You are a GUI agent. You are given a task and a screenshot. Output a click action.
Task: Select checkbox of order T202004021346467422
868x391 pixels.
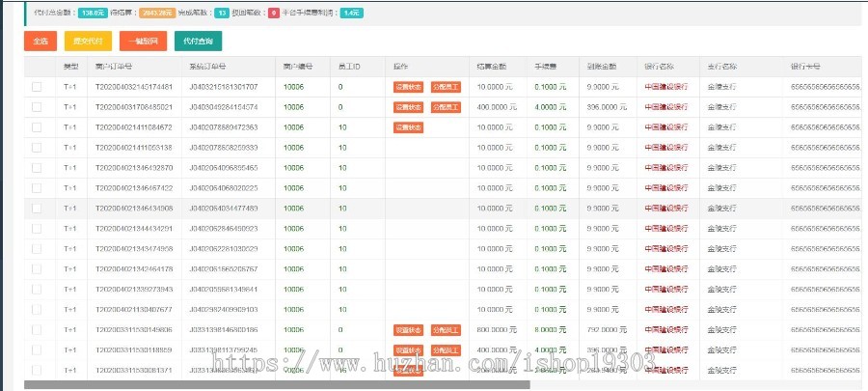[x=37, y=188]
